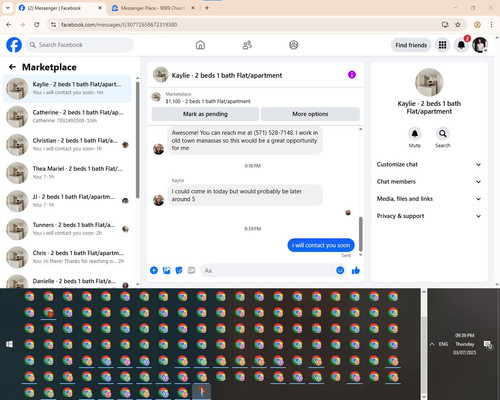Click the conversation list scrollbar thumb

tap(137, 140)
